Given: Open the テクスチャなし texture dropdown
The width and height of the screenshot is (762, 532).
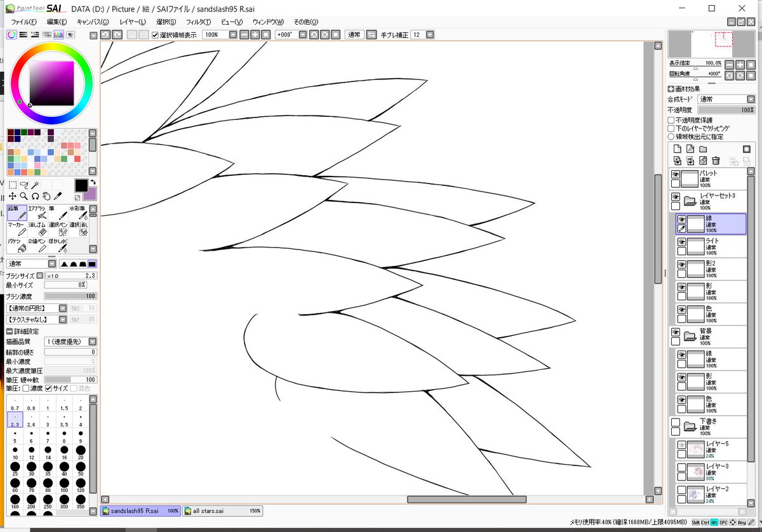Looking at the screenshot, I should (63, 319).
